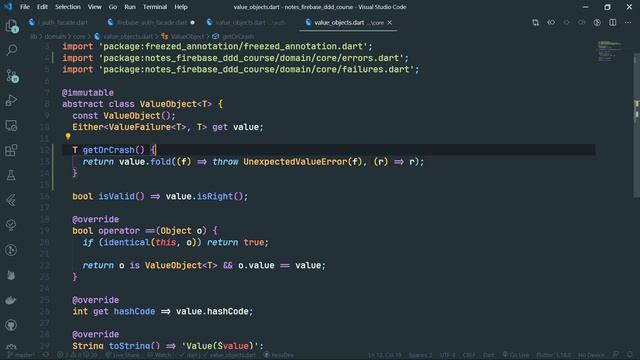This screenshot has height=360, width=640.
Task: Open the editor More Actions ellipsis
Action: point(628,22)
